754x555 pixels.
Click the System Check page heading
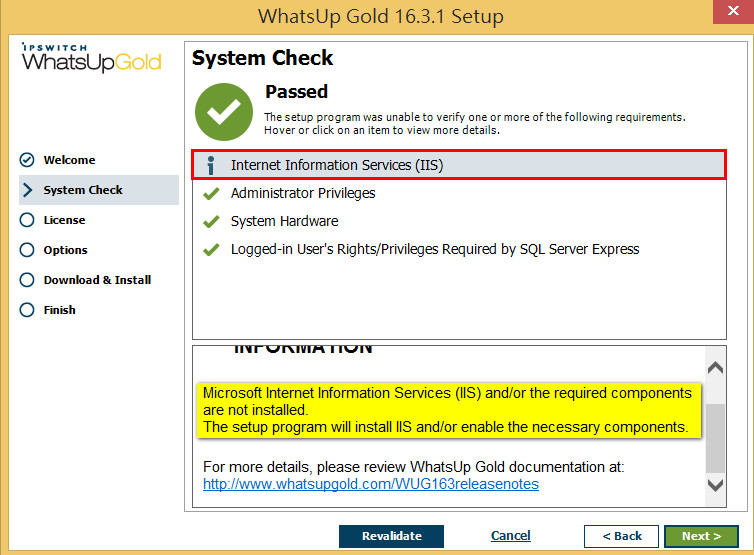click(x=262, y=58)
